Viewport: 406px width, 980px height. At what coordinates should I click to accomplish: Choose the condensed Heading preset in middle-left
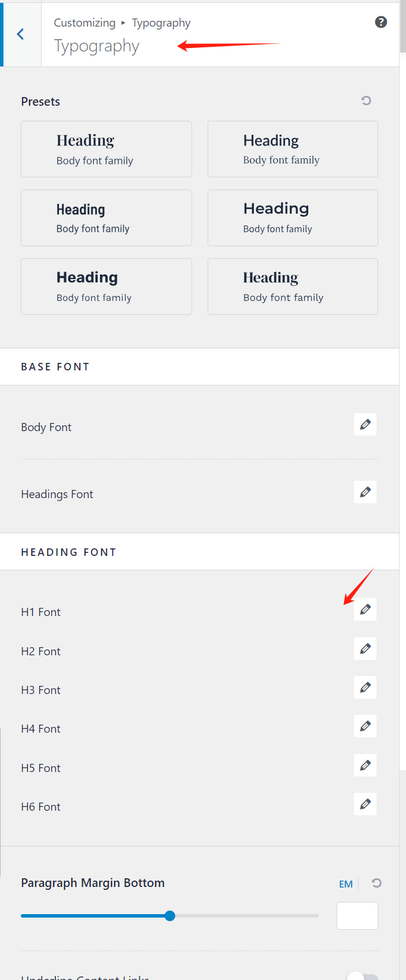coord(106,218)
